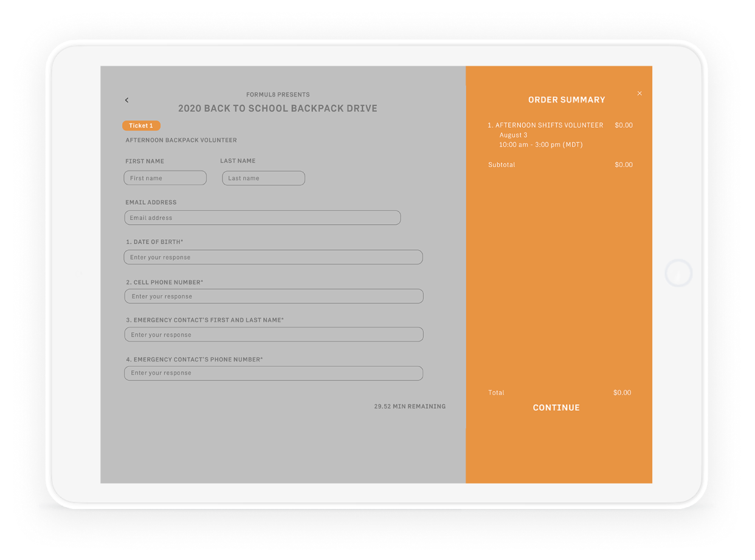Continue the order from Order Summary
The image size is (755, 560).
(x=556, y=408)
